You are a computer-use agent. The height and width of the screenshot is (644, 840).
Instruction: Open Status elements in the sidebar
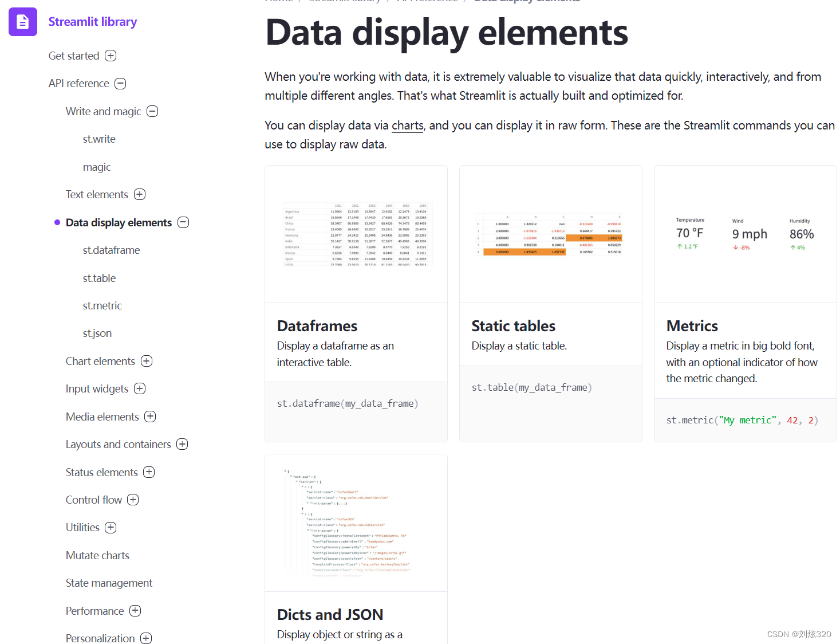(x=101, y=472)
